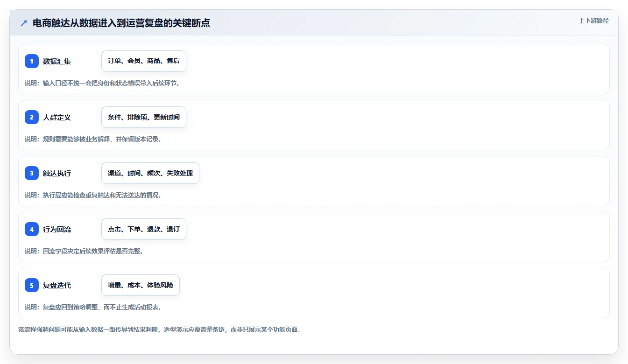This screenshot has height=364, width=628.
Task: Click the note 回流字段决定后续效果评估是否完整
Action: pos(93,251)
